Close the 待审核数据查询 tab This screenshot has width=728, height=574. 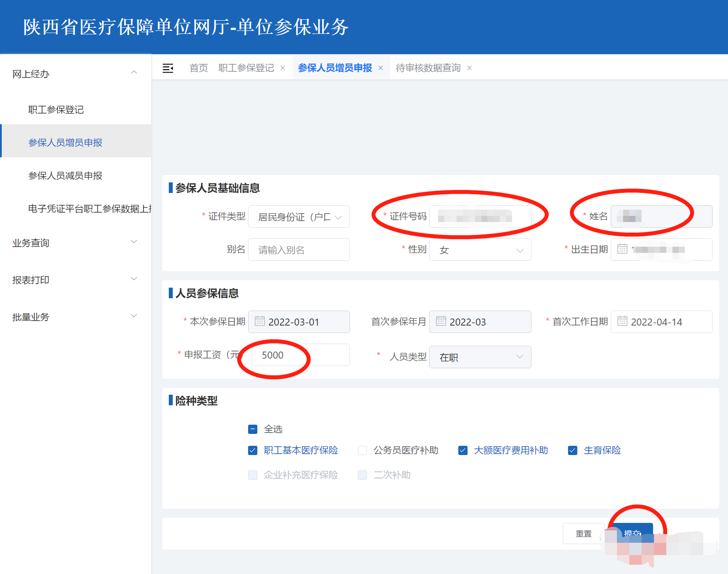tap(470, 68)
